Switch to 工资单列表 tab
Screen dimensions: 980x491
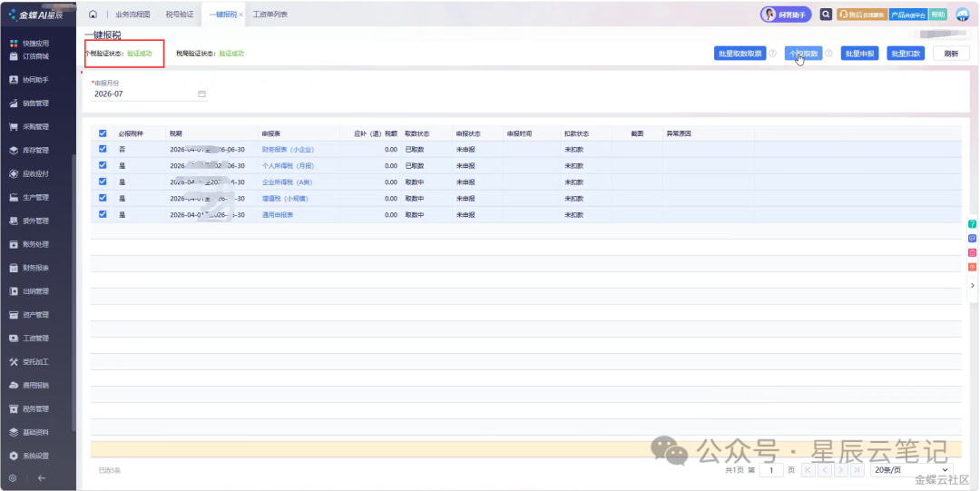coord(270,14)
